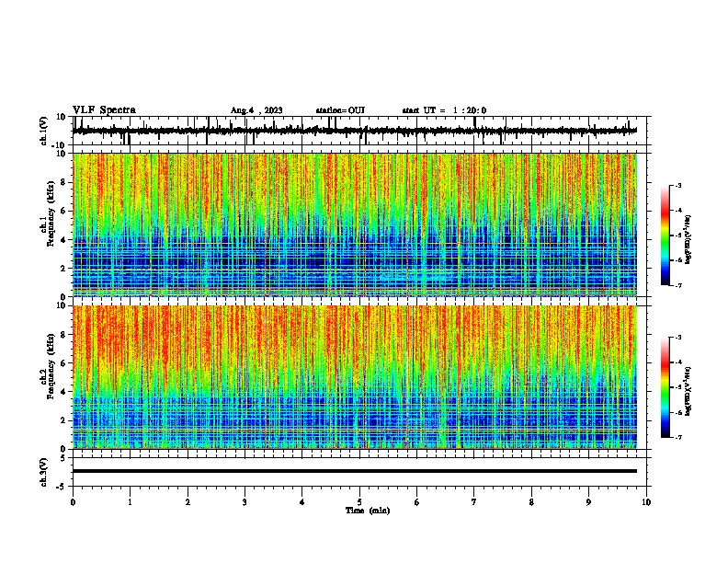The height and width of the screenshot is (563, 728).
Task: Click the thick black ch.3 trace line
Action: pyautogui.click(x=355, y=471)
